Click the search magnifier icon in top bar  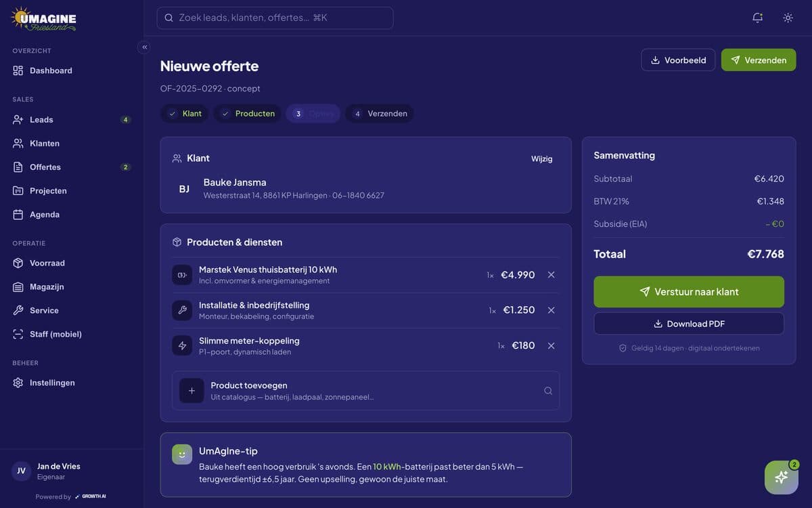click(x=169, y=18)
